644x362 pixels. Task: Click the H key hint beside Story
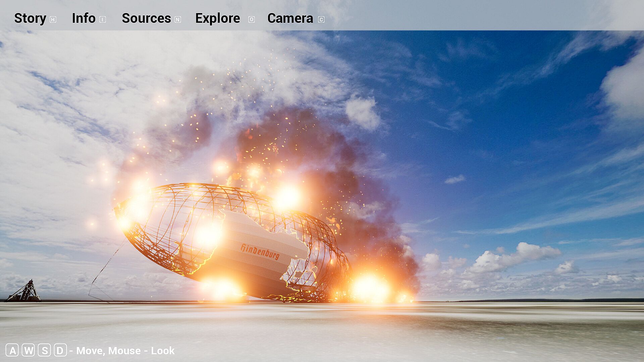click(53, 19)
